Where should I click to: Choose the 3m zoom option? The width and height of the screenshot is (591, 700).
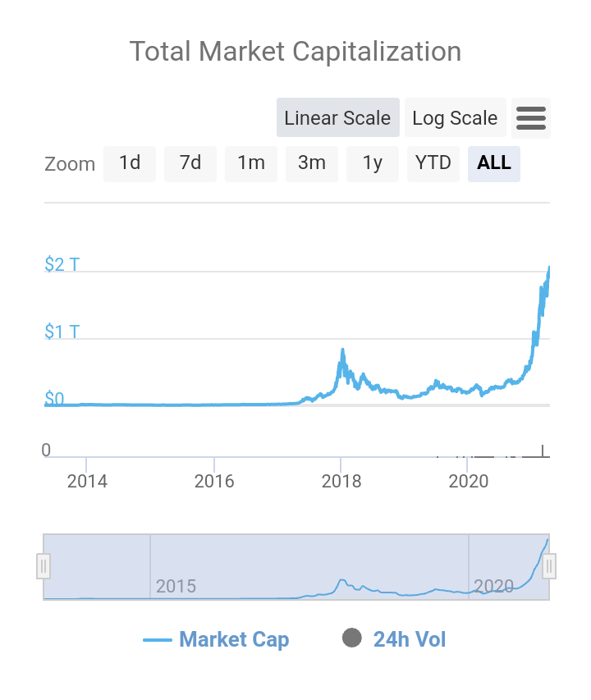[312, 163]
